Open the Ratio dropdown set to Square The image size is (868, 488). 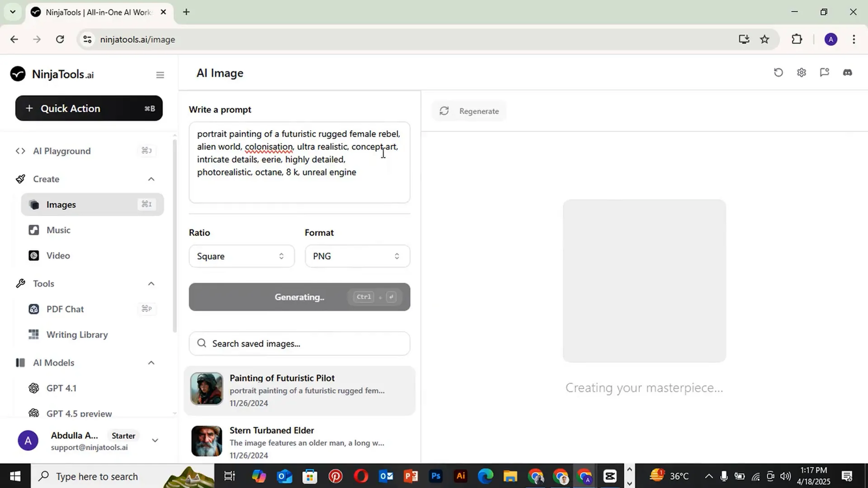pos(241,256)
